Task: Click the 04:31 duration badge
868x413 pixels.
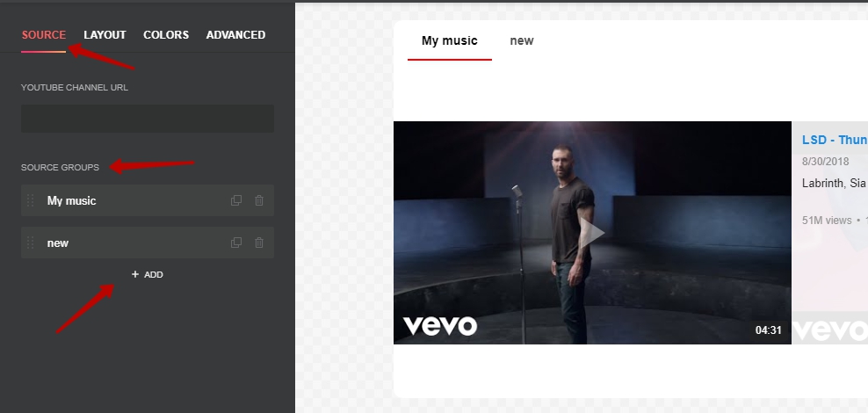Action: click(x=769, y=330)
